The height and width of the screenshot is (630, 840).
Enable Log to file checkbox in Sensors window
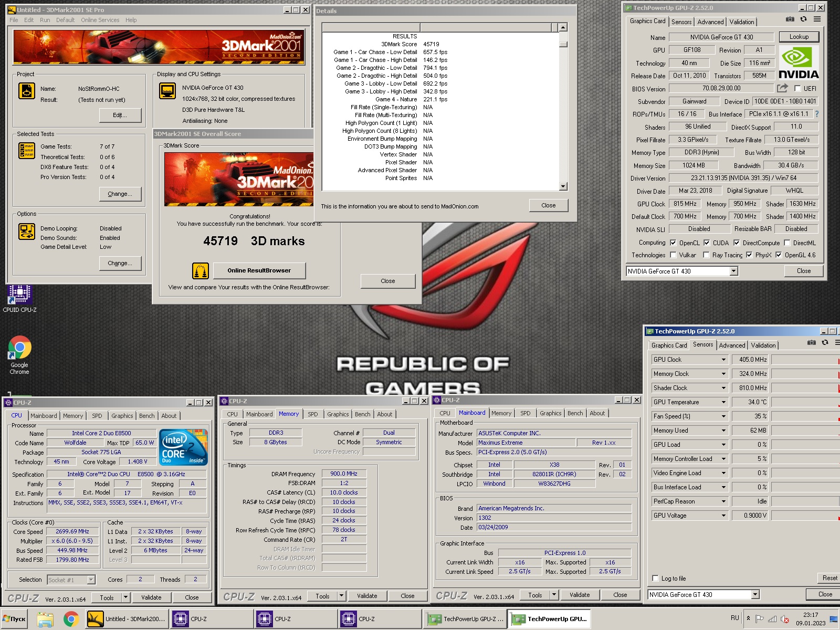pos(655,578)
